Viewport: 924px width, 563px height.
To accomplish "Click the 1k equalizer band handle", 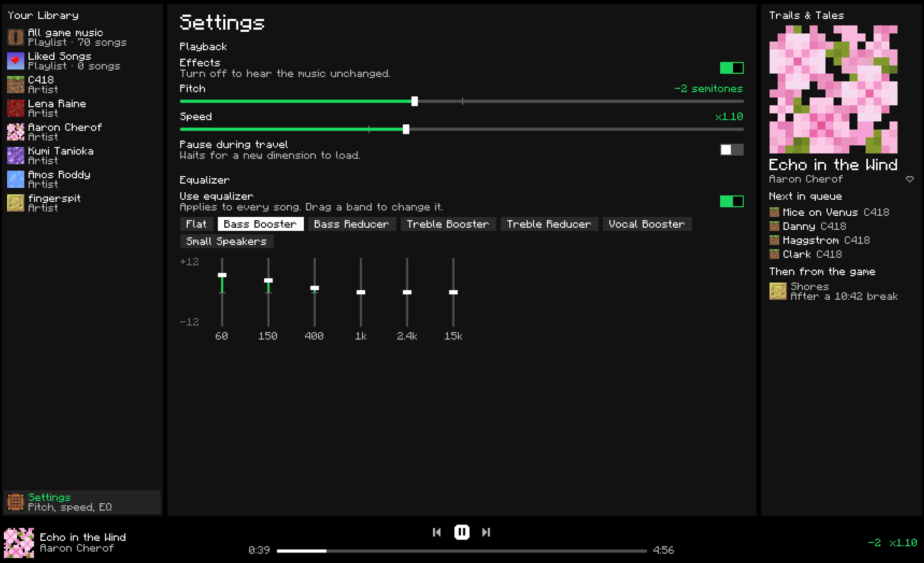I will pyautogui.click(x=360, y=292).
